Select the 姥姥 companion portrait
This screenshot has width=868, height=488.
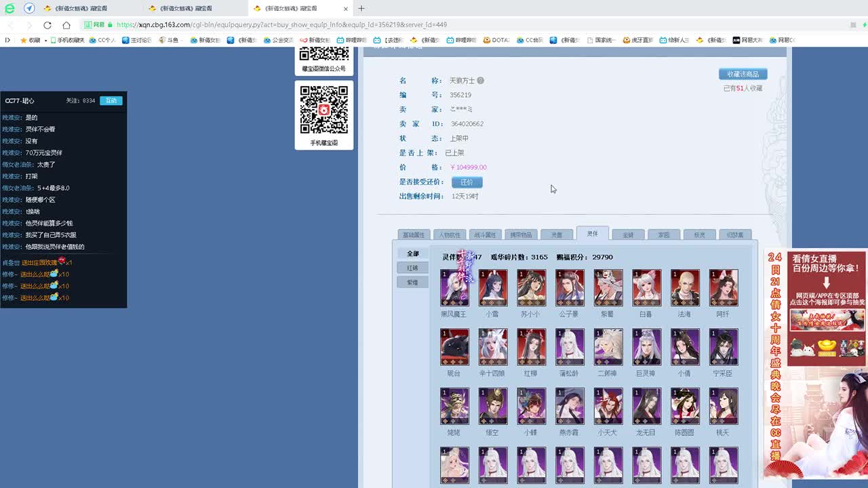454,406
